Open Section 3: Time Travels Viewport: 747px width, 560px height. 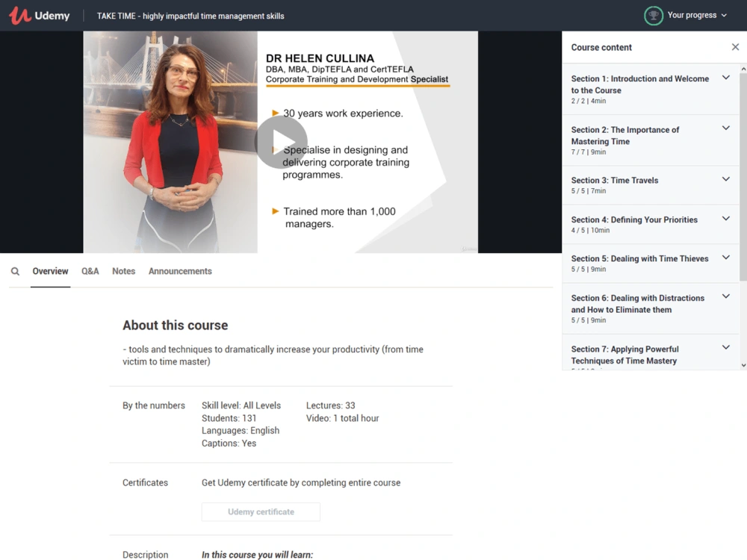[651, 185]
